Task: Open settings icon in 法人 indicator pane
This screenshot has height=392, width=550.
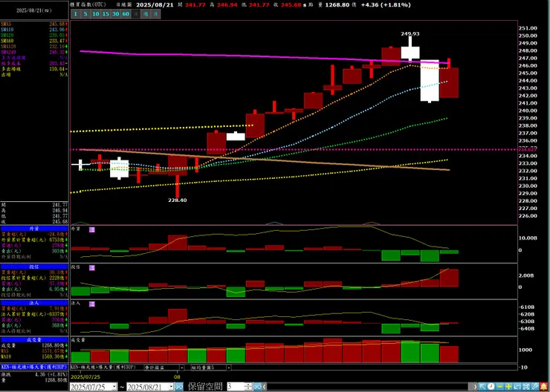Action: (92, 304)
